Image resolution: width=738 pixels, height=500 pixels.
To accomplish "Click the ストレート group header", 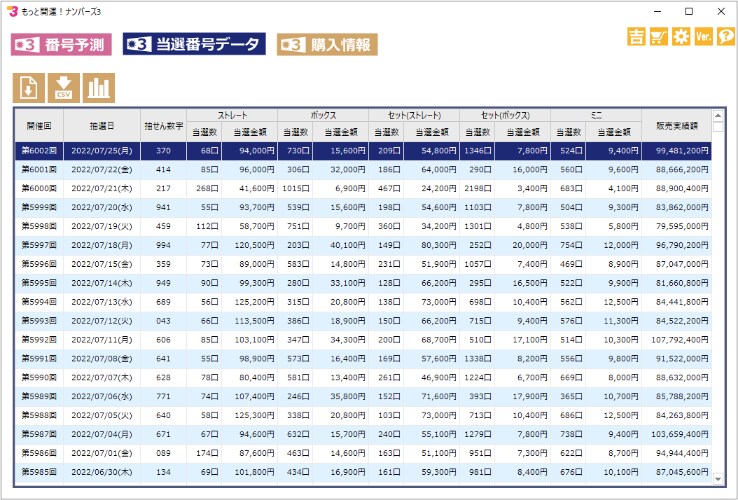I will click(x=232, y=115).
